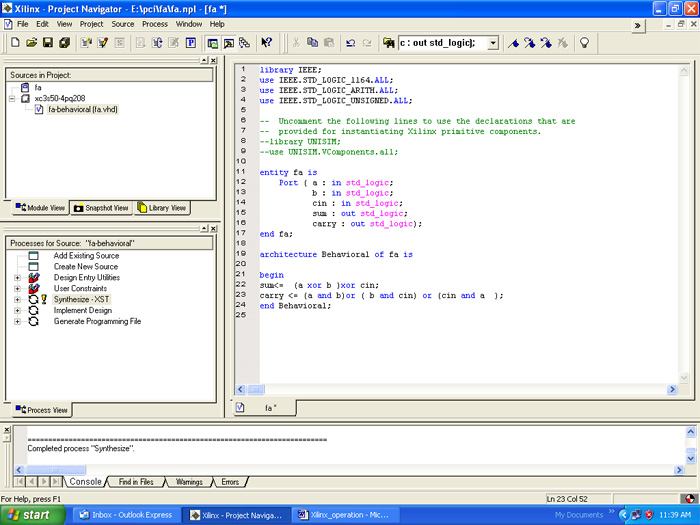
Task: Open the Project menu
Action: tap(92, 24)
